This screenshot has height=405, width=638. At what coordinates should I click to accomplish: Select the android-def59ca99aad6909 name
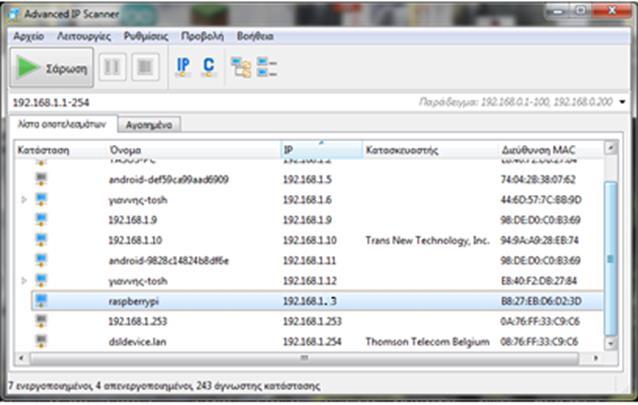(168, 180)
